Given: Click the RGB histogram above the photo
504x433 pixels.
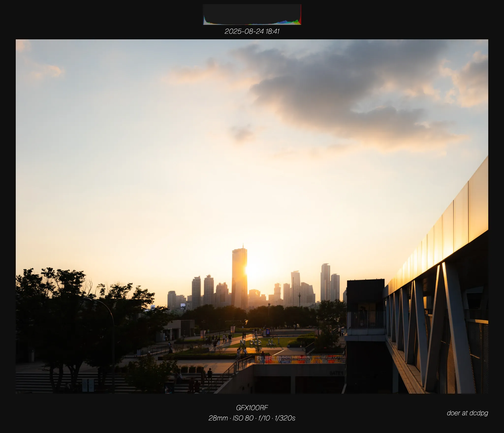Looking at the screenshot, I should [x=252, y=15].
